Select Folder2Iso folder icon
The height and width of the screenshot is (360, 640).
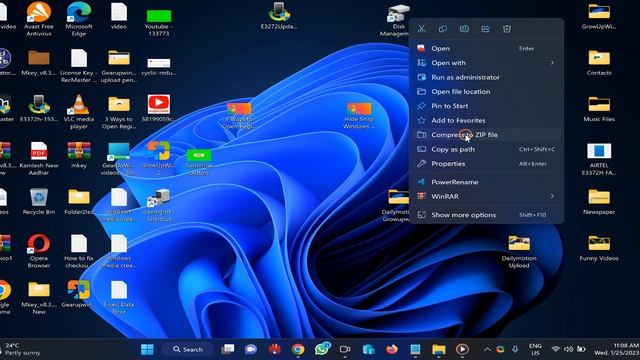coord(79,201)
